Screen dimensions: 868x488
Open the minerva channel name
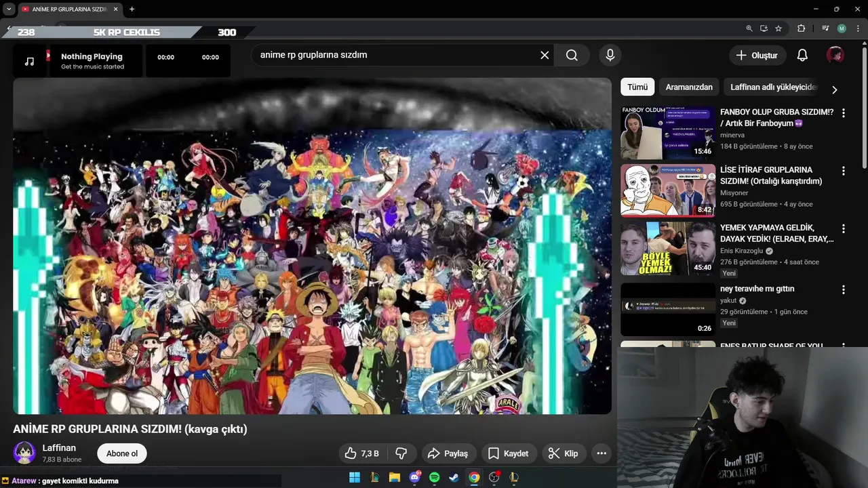pyautogui.click(x=732, y=136)
